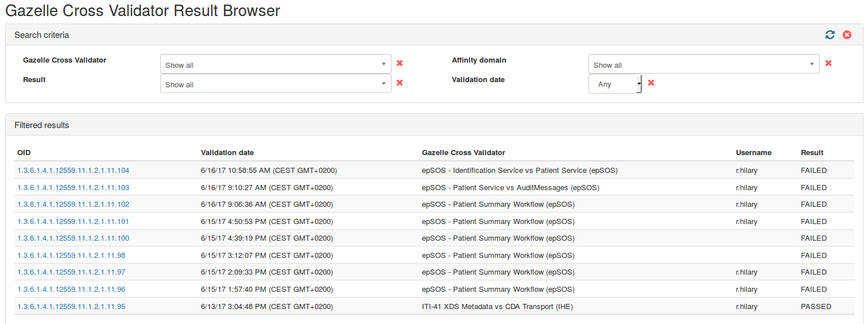Open the Validation date Any selector

[x=615, y=84]
